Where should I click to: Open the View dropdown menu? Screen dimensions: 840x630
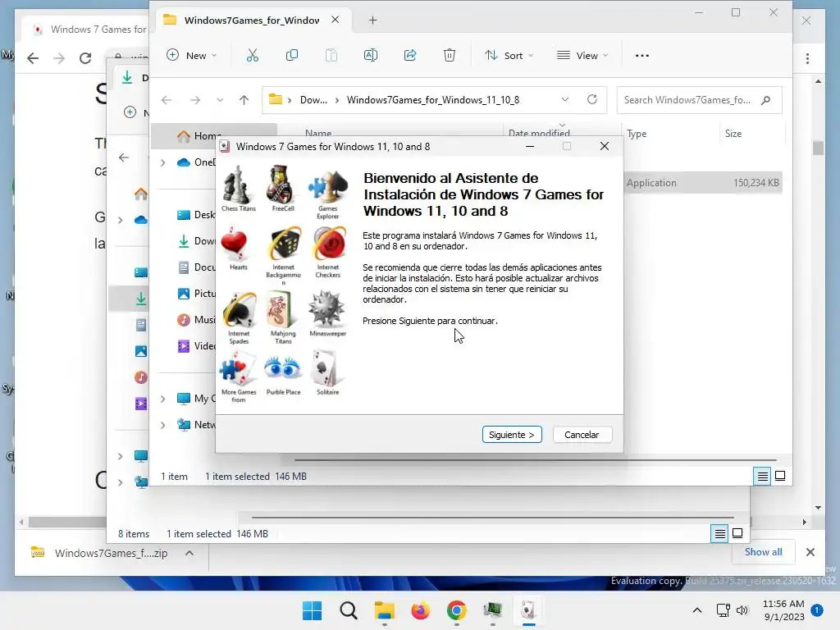(x=582, y=55)
